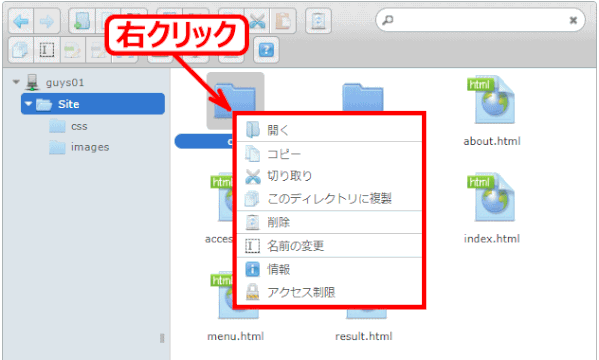Open help with the blue question mark icon
The image size is (599, 360).
point(266,50)
